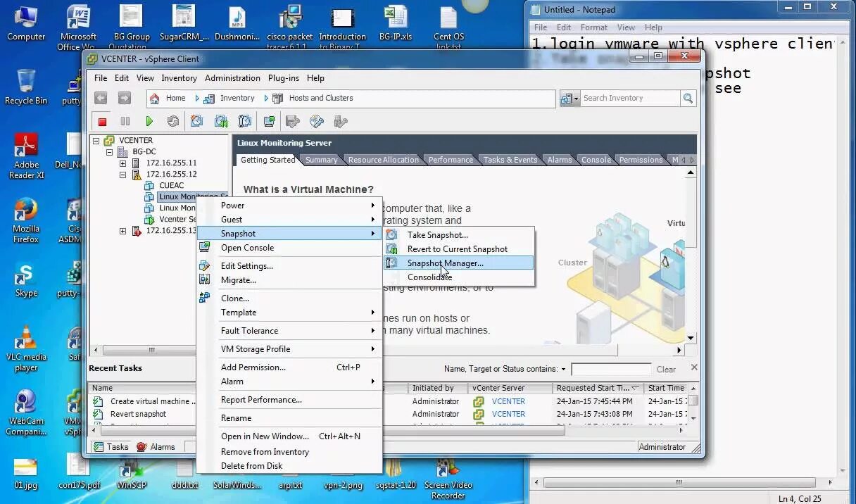Expand host 172.16.255.11 in tree

pos(123,163)
